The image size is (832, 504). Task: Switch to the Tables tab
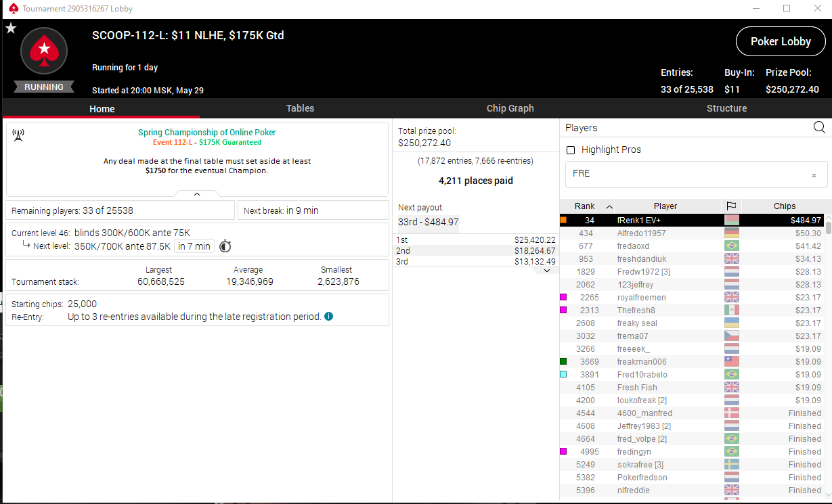(x=300, y=108)
